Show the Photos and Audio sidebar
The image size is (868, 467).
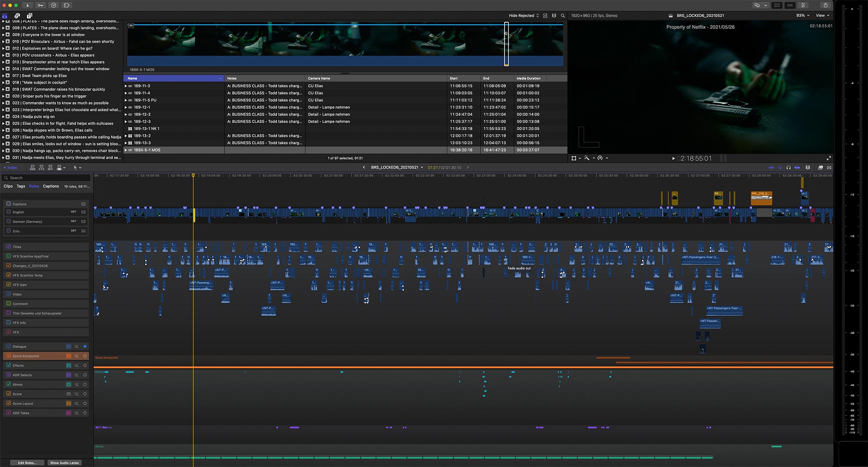tap(17, 15)
